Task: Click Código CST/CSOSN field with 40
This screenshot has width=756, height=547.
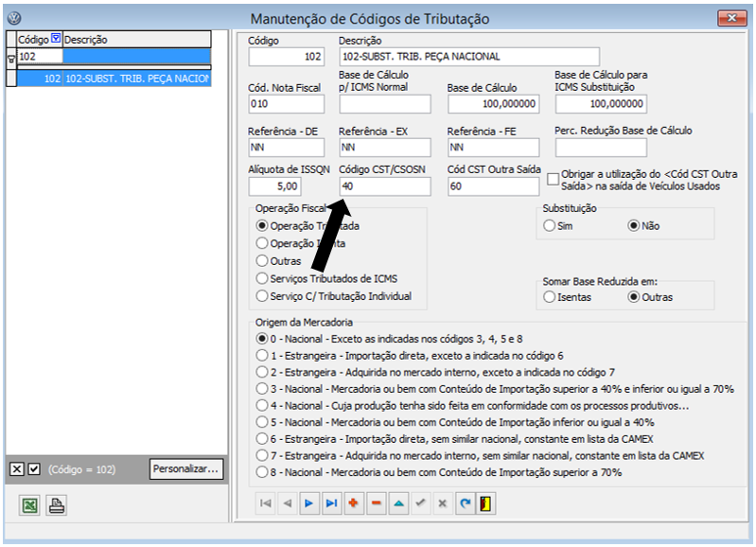Action: click(385, 186)
